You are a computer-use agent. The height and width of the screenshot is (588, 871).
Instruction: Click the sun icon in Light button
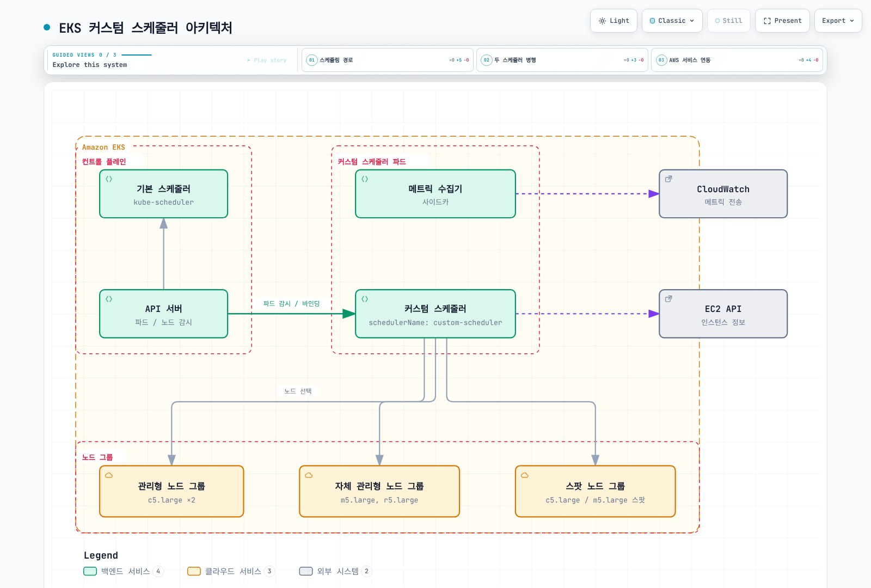click(602, 21)
